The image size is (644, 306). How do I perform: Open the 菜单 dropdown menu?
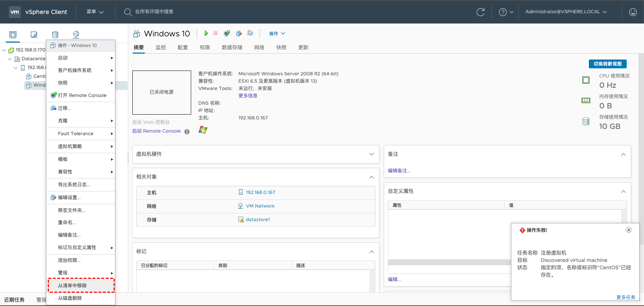tap(95, 12)
